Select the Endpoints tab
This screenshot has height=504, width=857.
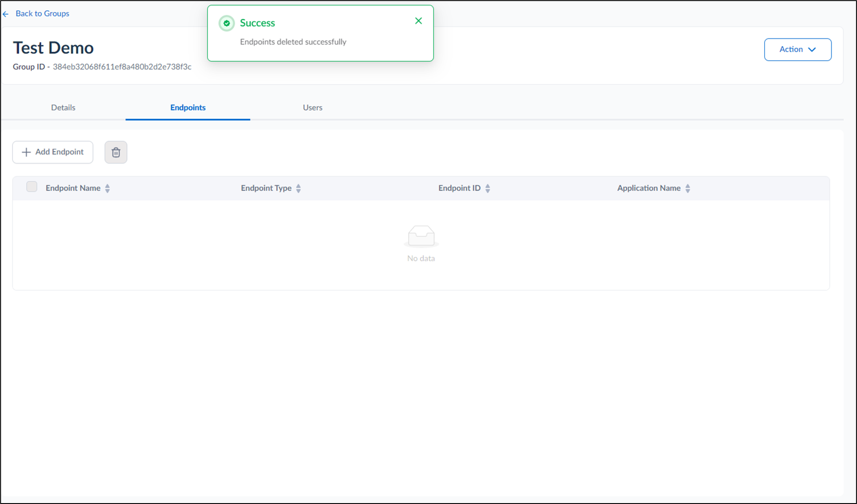(x=188, y=108)
